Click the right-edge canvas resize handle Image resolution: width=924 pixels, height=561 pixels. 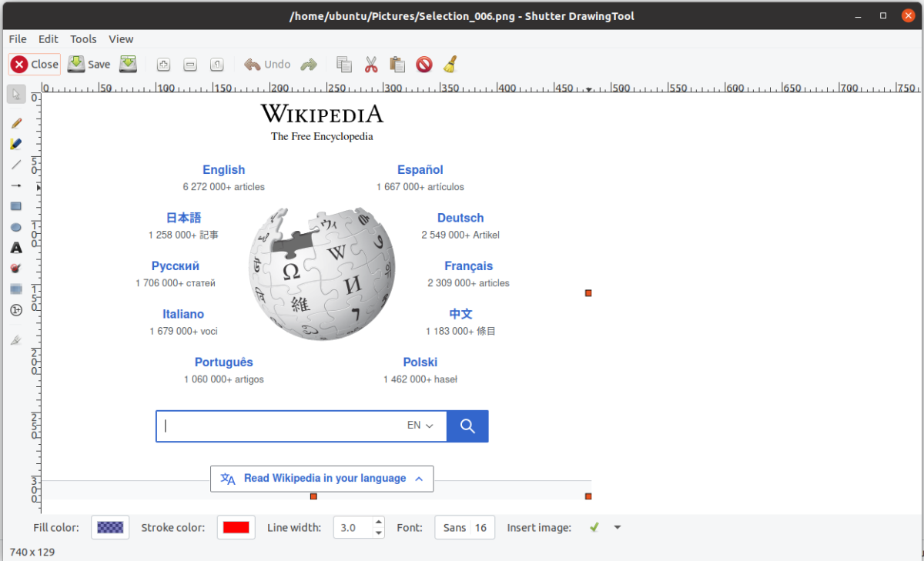pos(588,293)
